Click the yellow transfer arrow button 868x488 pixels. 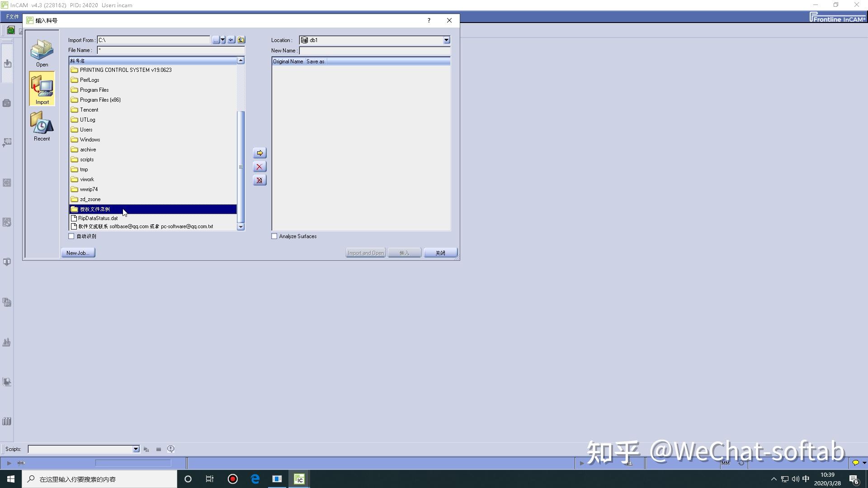point(259,153)
